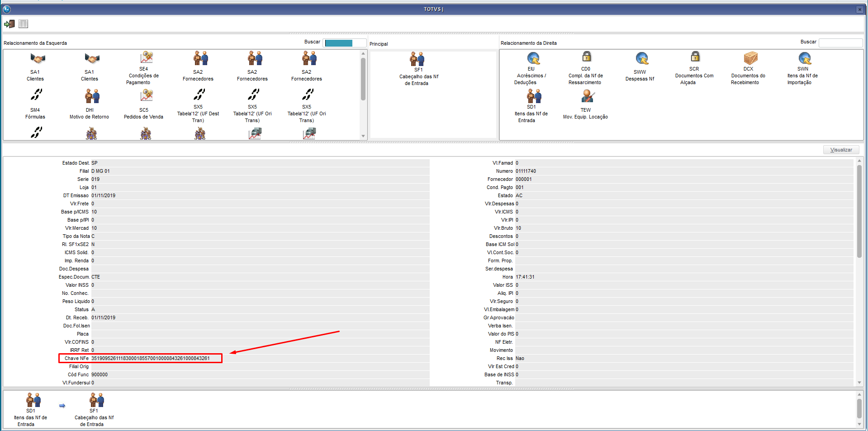Open DHI Motivo de Retorno icon

click(x=92, y=96)
